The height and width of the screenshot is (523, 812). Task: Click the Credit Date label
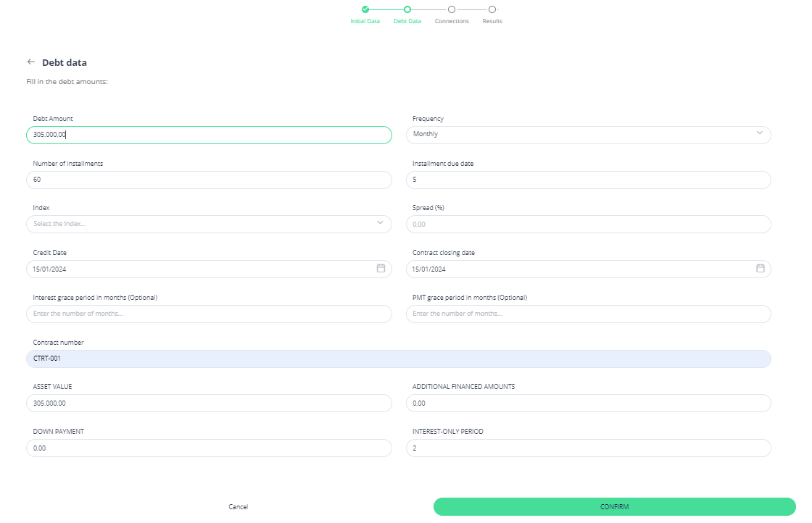tap(50, 253)
